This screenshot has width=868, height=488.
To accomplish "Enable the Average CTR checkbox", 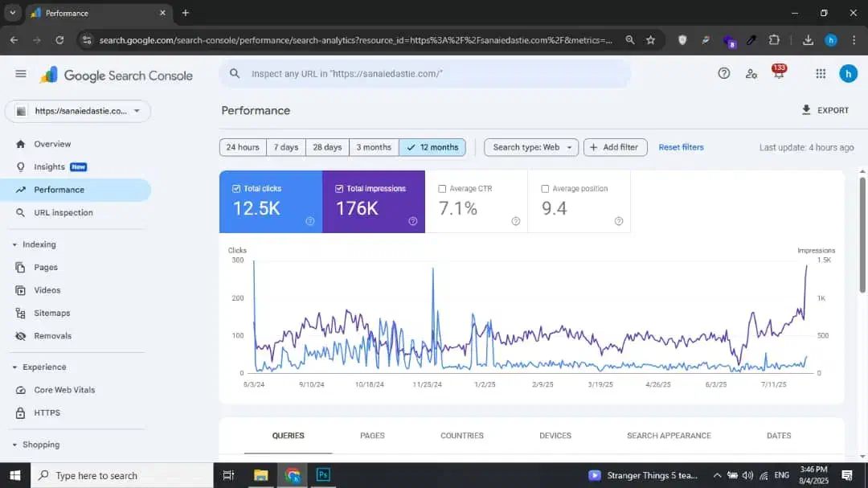I will coord(442,189).
